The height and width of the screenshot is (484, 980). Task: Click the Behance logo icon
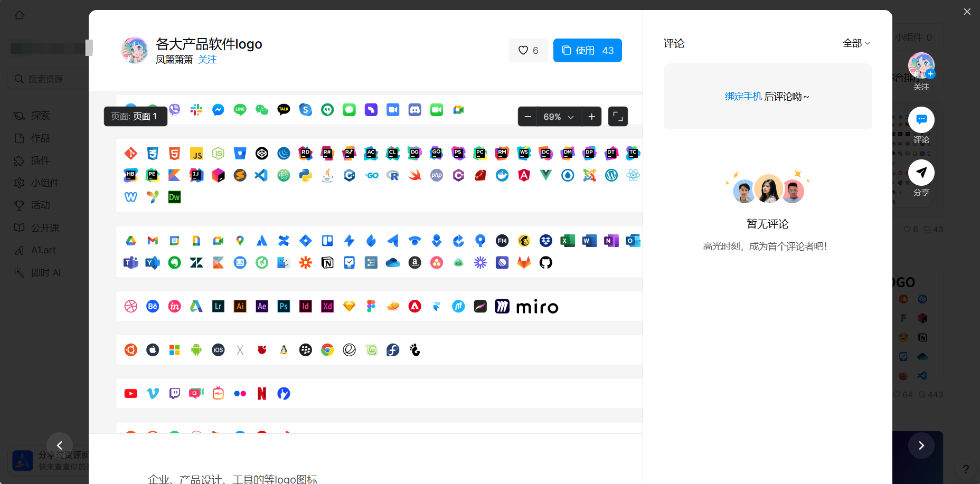tap(153, 306)
